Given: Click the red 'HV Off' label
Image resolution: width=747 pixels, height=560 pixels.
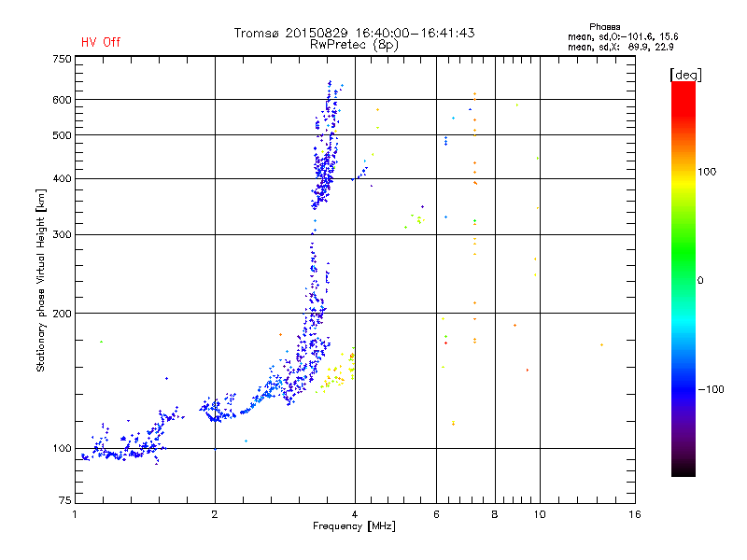Looking at the screenshot, I should 101,42.
